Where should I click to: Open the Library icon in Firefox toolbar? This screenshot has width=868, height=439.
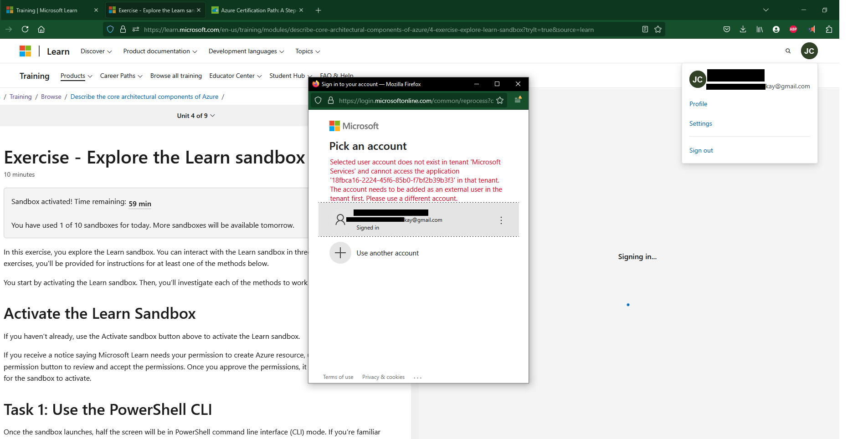(760, 29)
